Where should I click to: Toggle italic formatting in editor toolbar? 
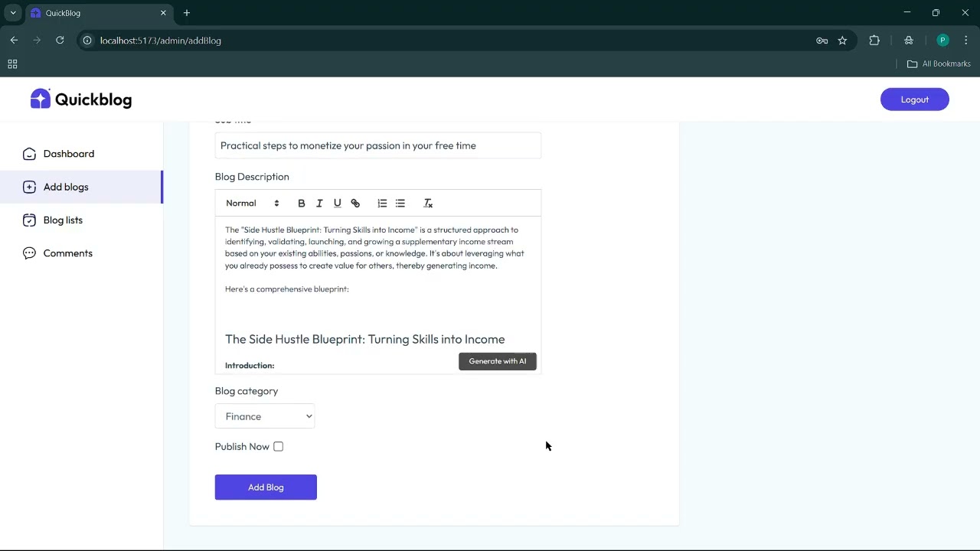click(319, 204)
